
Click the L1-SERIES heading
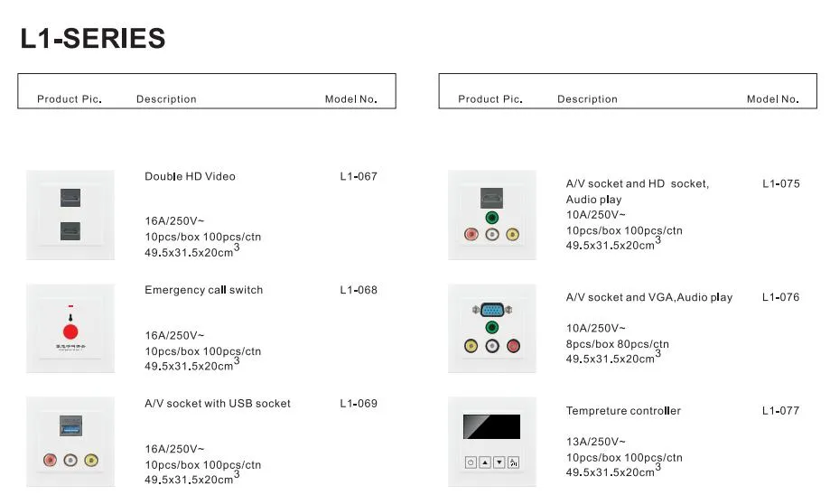pos(93,39)
